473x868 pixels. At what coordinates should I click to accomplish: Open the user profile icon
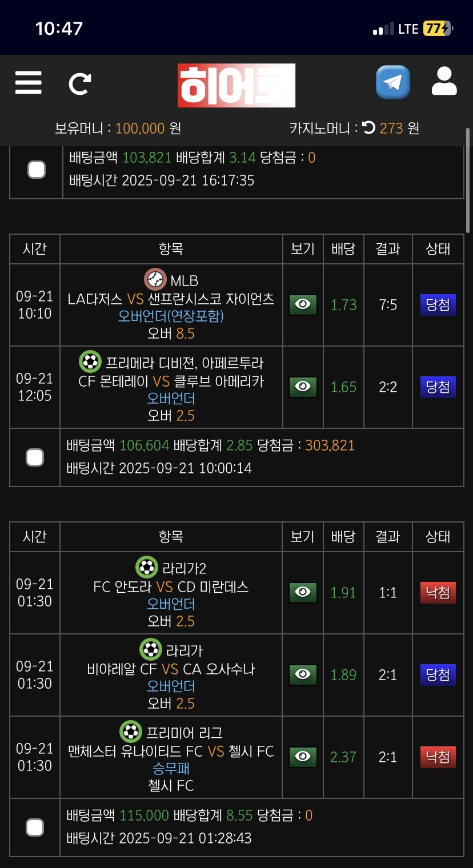[x=444, y=81]
